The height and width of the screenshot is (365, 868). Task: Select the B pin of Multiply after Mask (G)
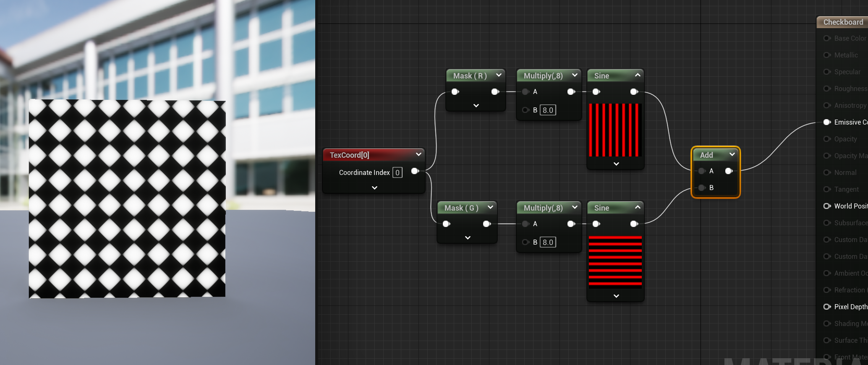point(526,242)
